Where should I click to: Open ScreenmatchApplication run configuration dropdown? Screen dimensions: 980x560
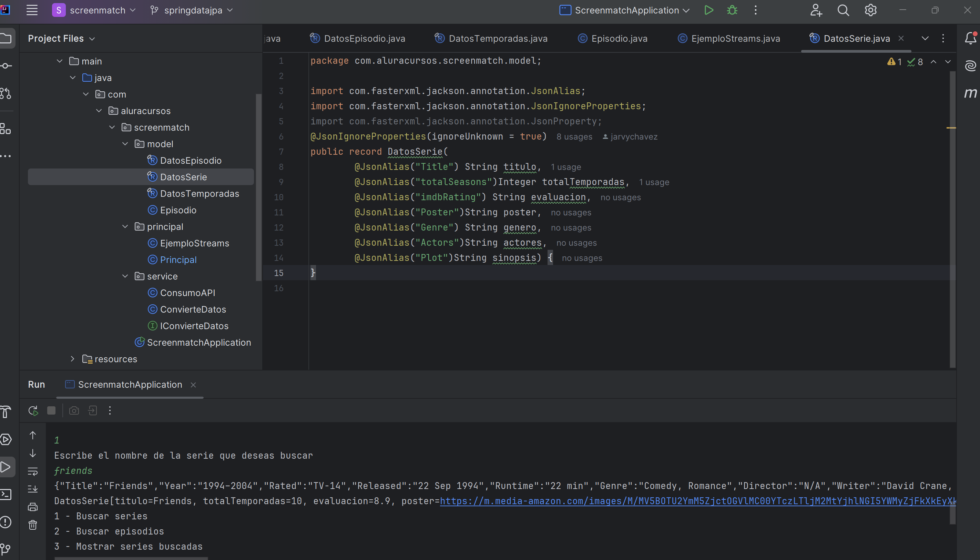(624, 10)
